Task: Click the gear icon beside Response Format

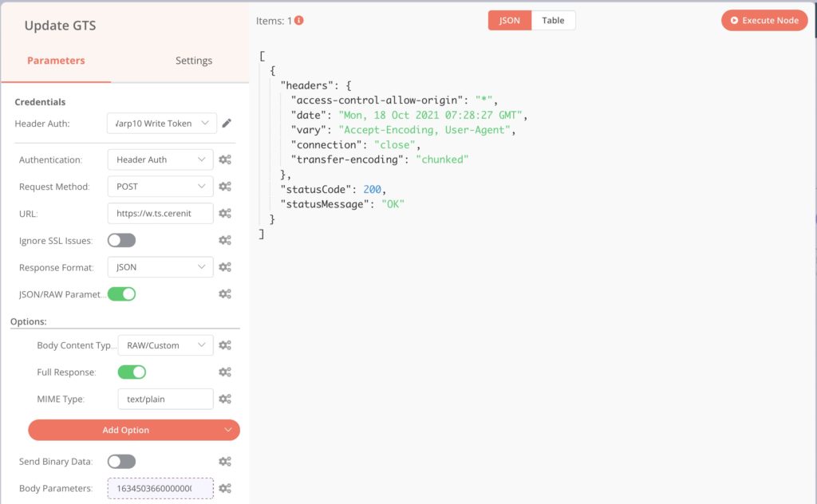Action: 226,267
